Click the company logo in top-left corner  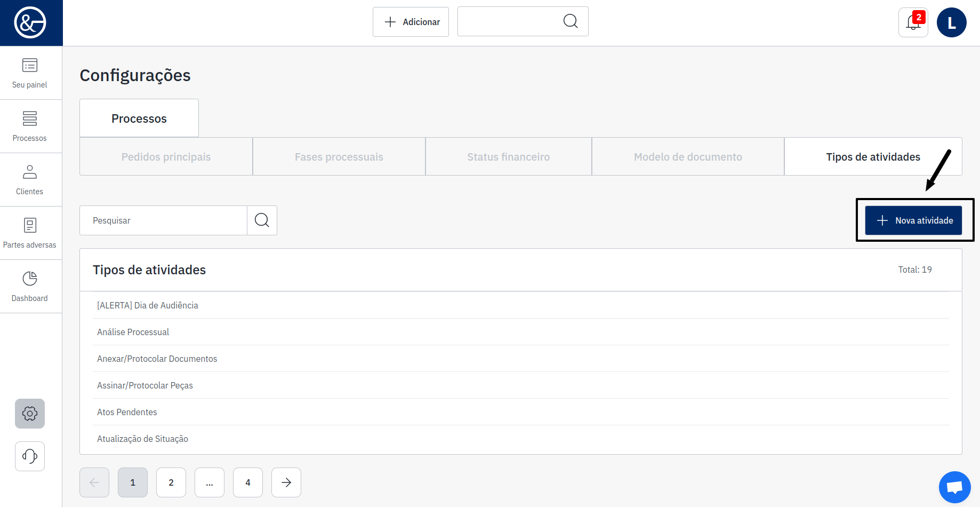[x=30, y=22]
